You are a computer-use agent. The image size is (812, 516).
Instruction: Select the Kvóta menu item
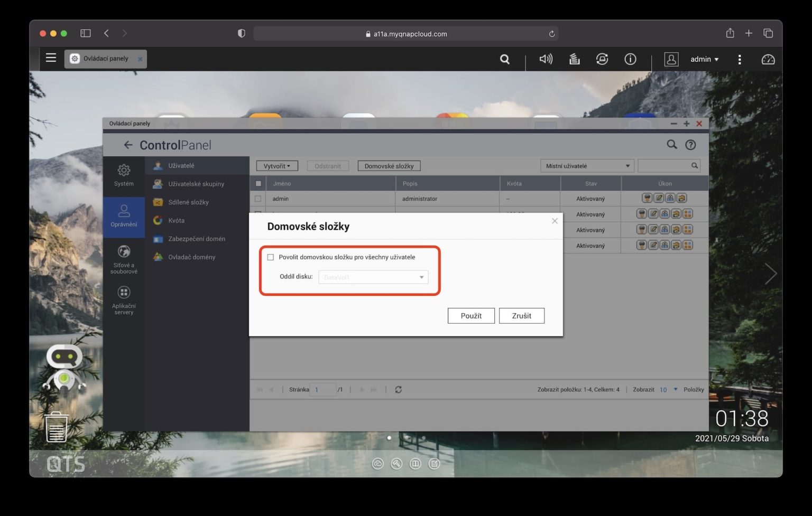[x=177, y=220]
